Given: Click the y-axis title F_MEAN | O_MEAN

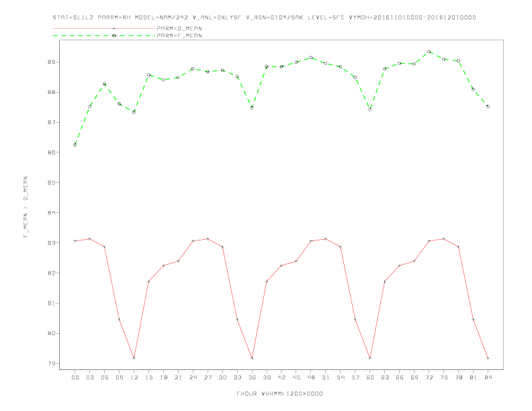Looking at the screenshot, I should 26,207.
